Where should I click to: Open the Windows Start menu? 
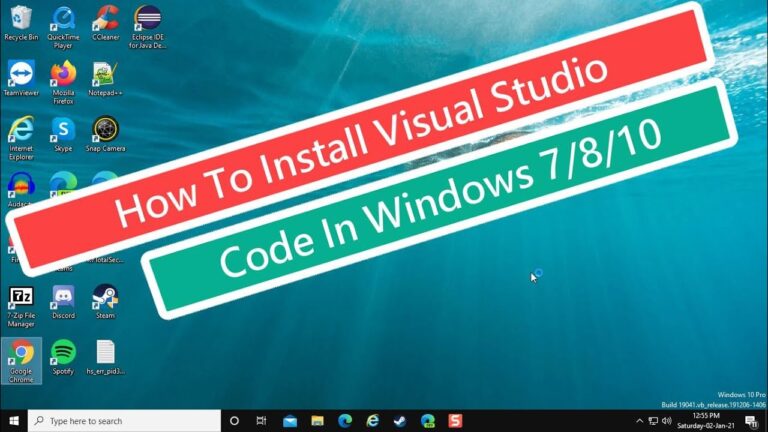[x=14, y=421]
